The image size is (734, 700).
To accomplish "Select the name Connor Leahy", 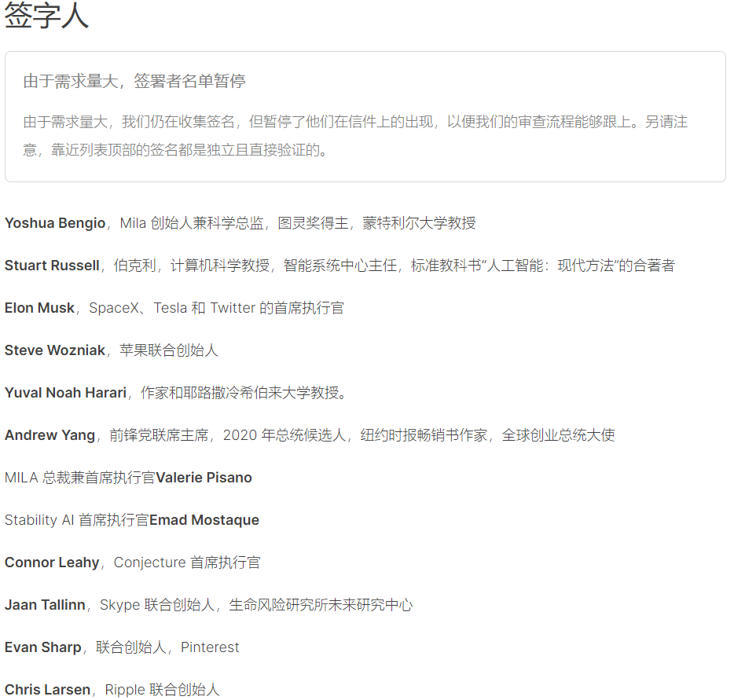I will [52, 563].
